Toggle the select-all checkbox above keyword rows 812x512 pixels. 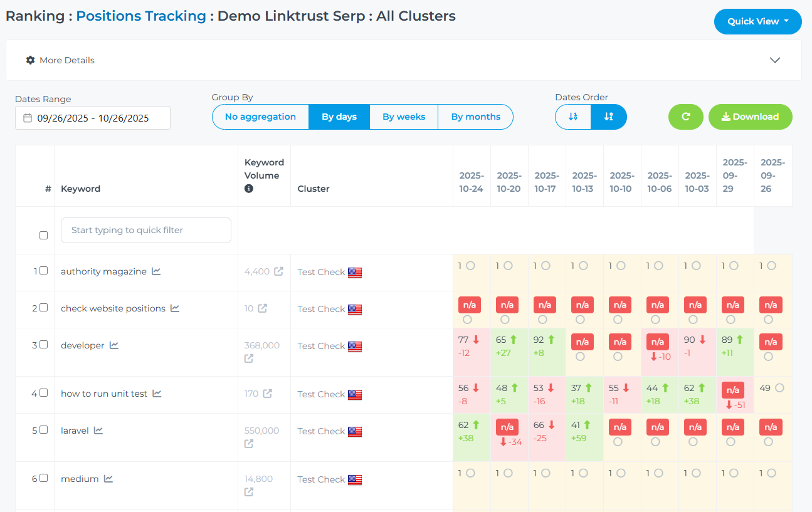[44, 236]
